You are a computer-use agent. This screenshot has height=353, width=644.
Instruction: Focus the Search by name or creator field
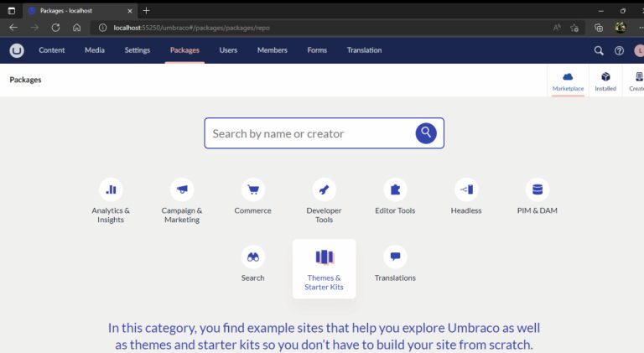[x=310, y=133]
